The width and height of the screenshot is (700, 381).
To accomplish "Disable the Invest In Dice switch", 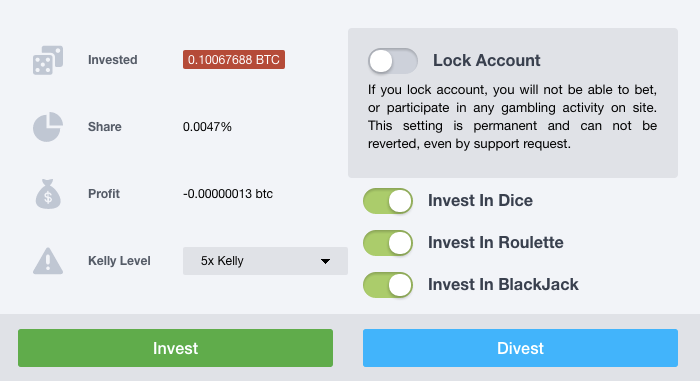I will click(388, 201).
